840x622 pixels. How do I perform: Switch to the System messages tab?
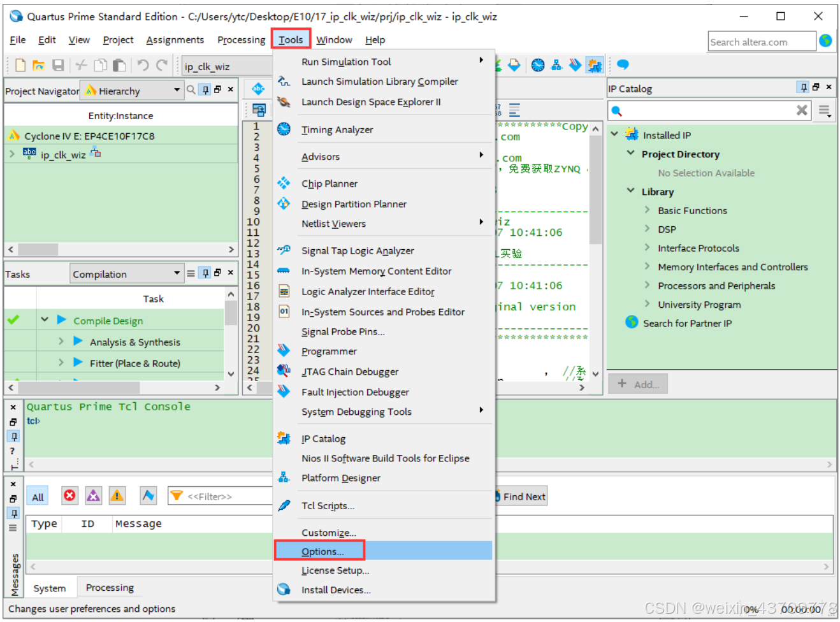pyautogui.click(x=50, y=588)
